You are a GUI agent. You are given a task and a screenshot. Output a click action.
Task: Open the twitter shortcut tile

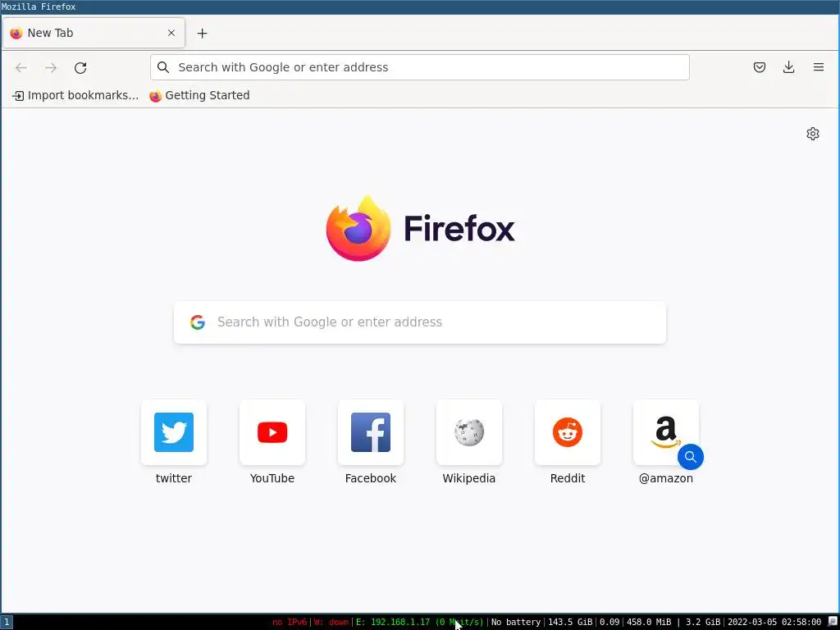click(x=174, y=432)
